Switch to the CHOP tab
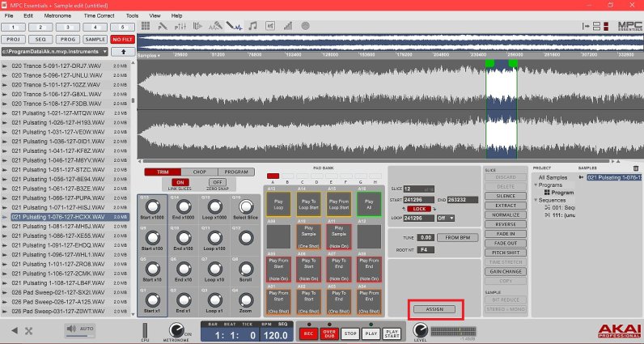The width and height of the screenshot is (644, 344). [199, 172]
